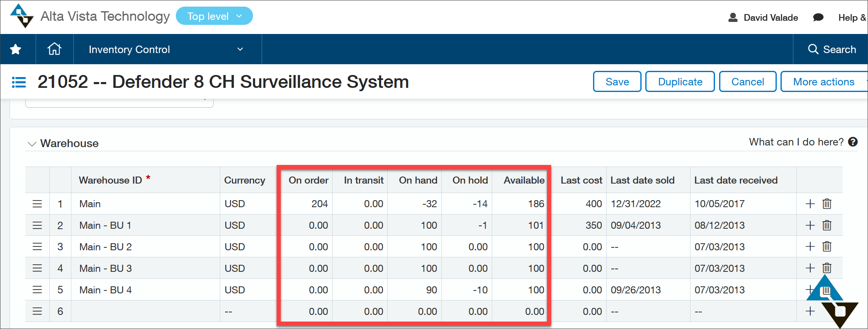The image size is (868, 329).
Task: Click the In transit column header
Action: click(x=364, y=180)
